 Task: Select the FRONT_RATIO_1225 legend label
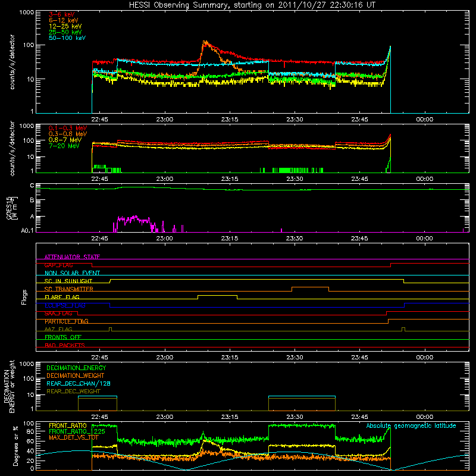(77, 431)
